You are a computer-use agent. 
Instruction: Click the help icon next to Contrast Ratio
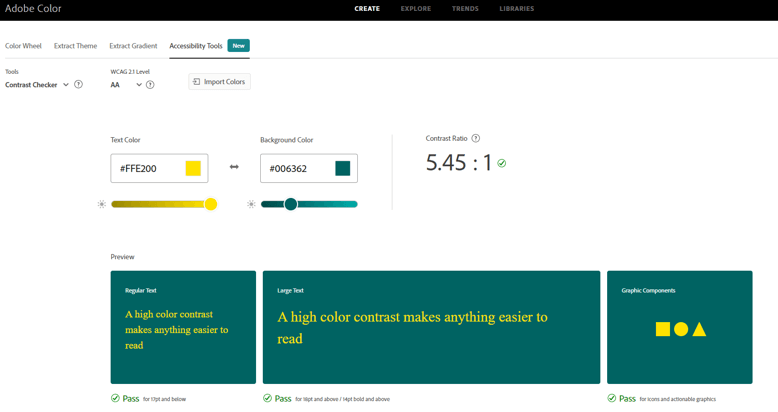click(x=476, y=138)
